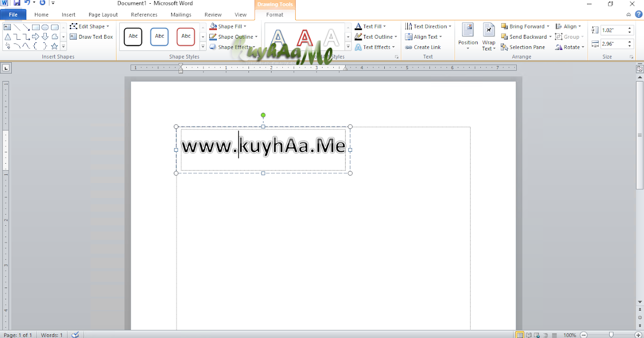Viewport: 644px width, 338px height.
Task: Switch to Draft view
Action: [x=555, y=335]
